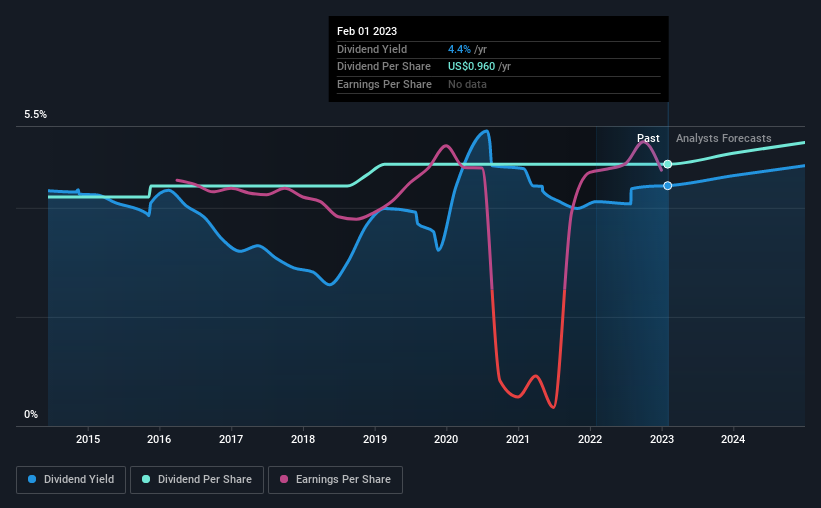Screen dimensions: 821x508
Task: Select the teal data point marker on the chart
Action: (x=667, y=164)
